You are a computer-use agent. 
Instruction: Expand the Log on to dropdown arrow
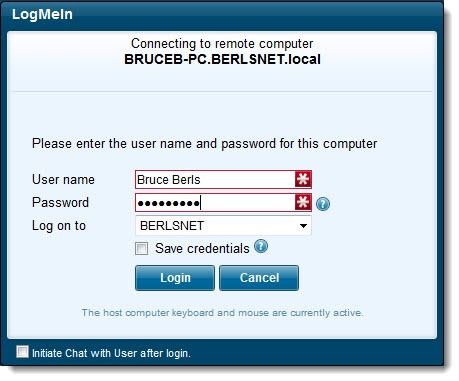(303, 226)
